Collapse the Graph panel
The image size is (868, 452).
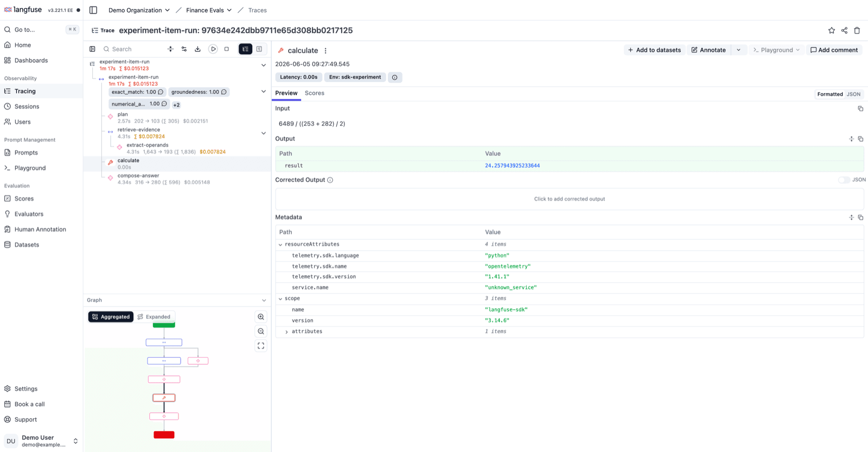264,300
